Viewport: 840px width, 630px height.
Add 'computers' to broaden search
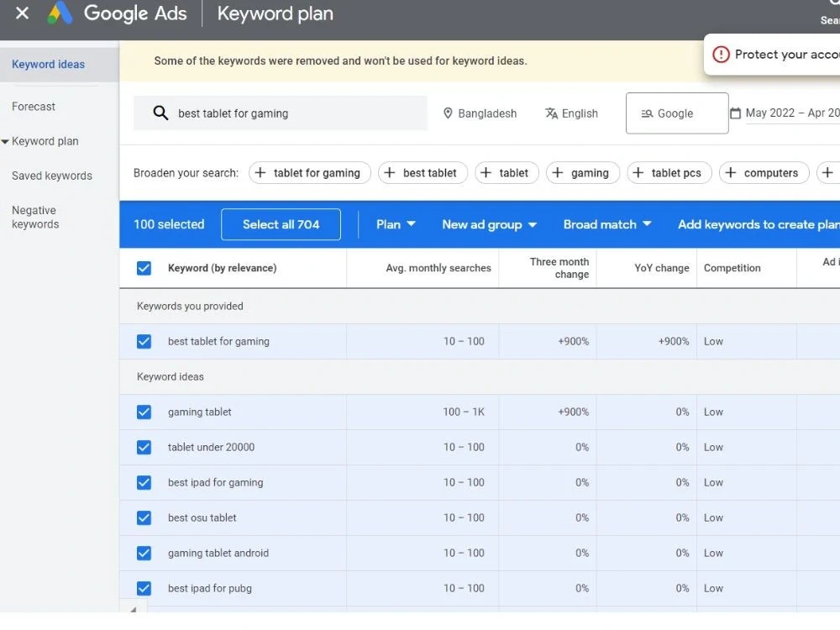coord(764,173)
